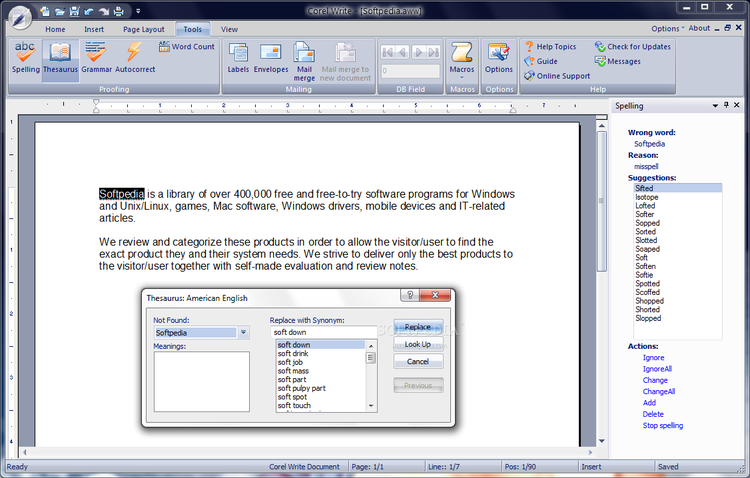Go to last DB Field record

pos(433,52)
